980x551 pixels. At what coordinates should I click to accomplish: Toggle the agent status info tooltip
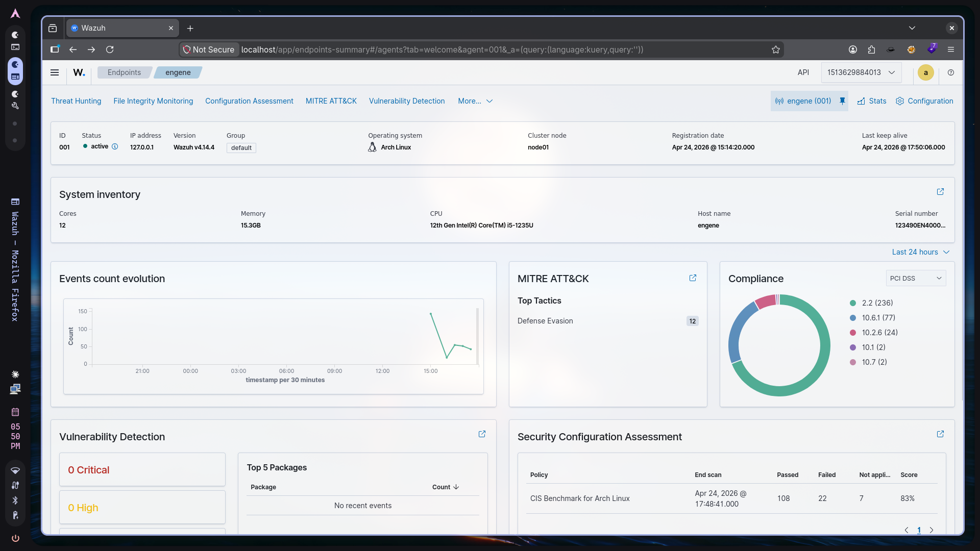point(115,146)
